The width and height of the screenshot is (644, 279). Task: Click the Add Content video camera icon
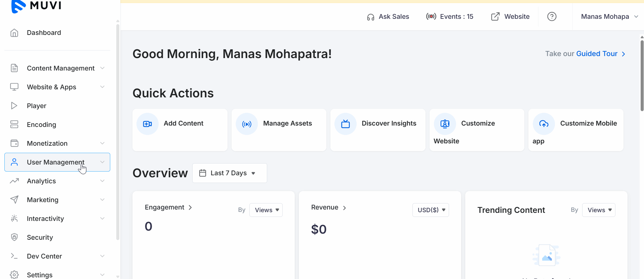pyautogui.click(x=147, y=124)
